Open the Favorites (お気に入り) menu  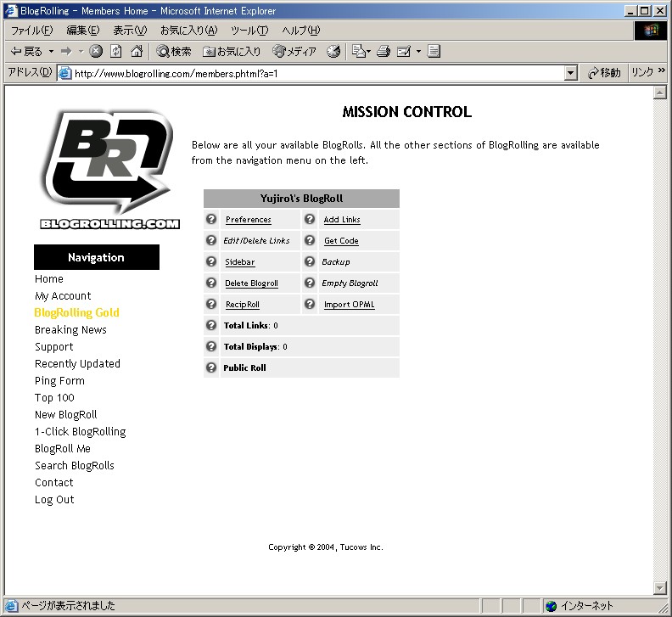[189, 31]
